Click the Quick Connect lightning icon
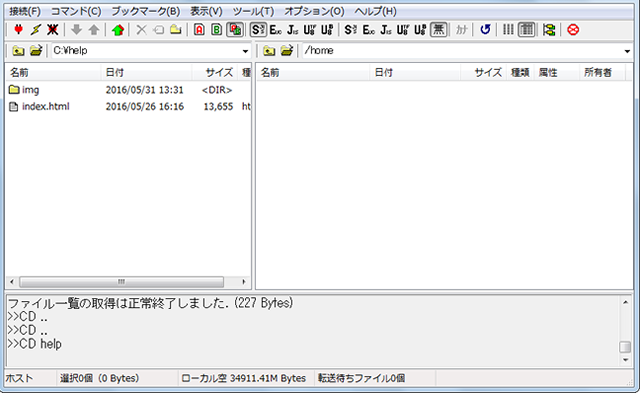Image resolution: width=640 pixels, height=393 pixels. [36, 30]
